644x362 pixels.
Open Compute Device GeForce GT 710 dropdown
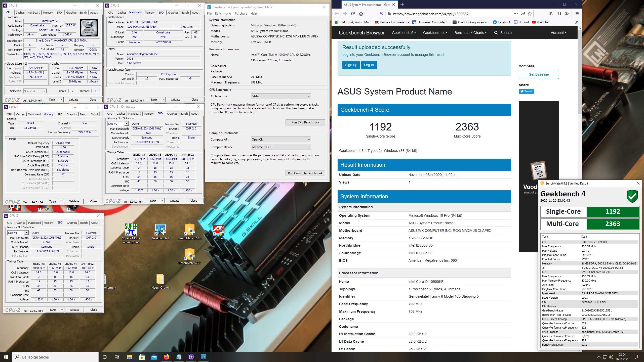281,147
